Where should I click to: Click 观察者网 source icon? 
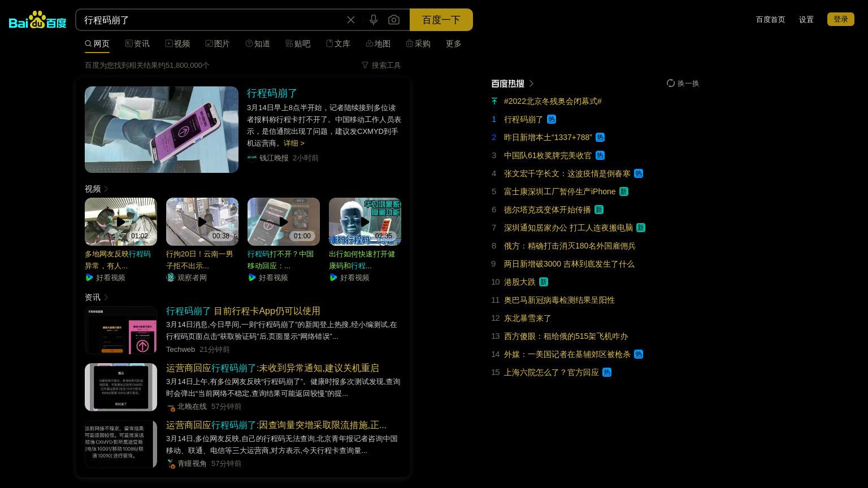[171, 277]
